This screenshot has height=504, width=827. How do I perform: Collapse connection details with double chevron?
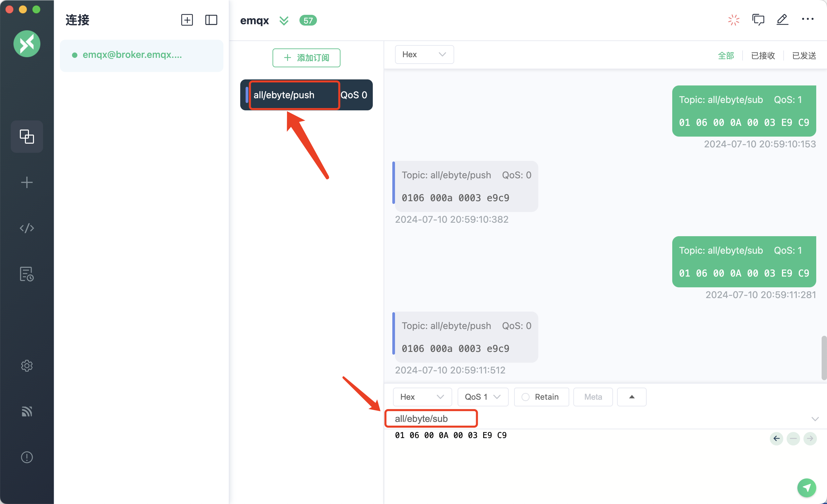(x=284, y=21)
